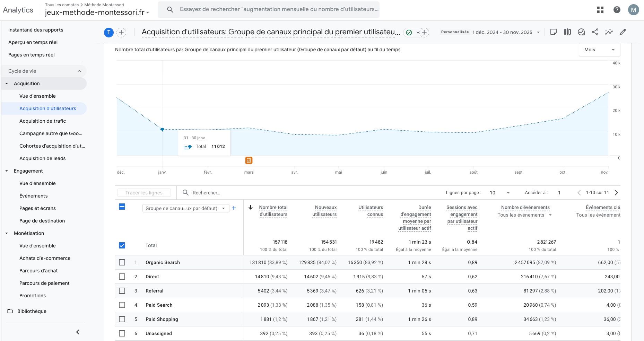644x341 pixels.
Task: Click the Analytics logo text
Action: 18,10
